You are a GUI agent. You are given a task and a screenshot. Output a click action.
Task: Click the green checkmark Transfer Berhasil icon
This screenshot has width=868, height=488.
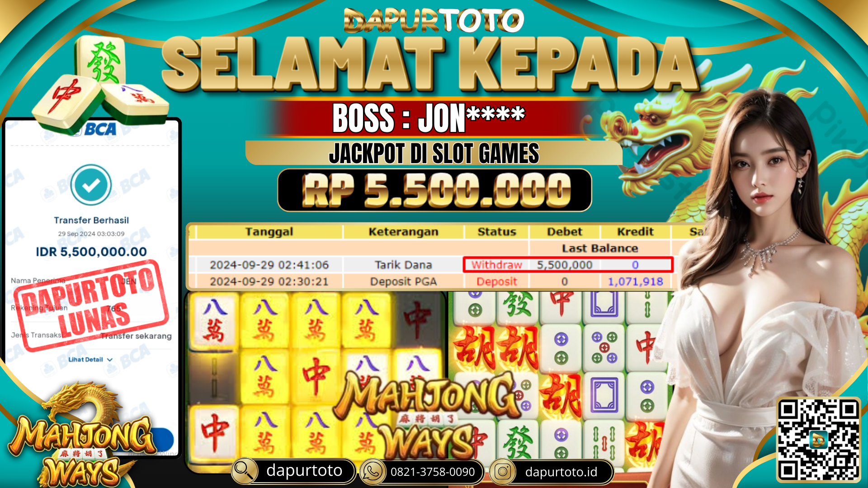coord(91,185)
